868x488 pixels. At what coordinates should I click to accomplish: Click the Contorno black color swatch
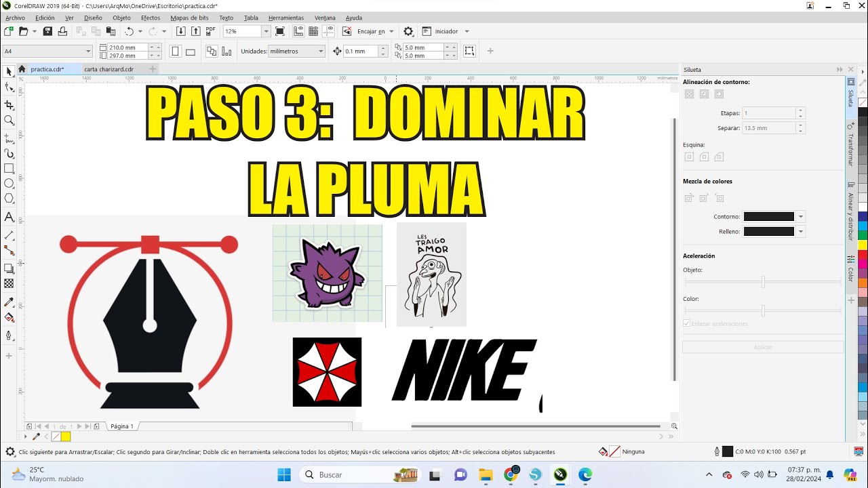(x=769, y=217)
